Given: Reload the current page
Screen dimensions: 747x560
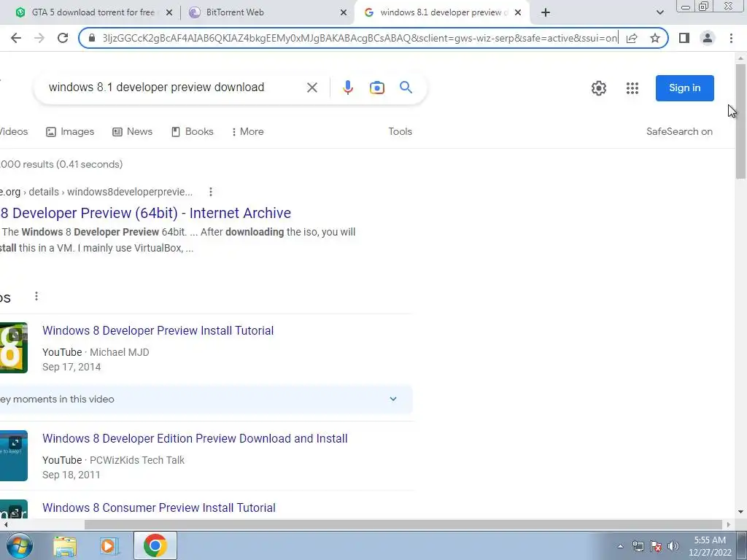Looking at the screenshot, I should tap(63, 38).
